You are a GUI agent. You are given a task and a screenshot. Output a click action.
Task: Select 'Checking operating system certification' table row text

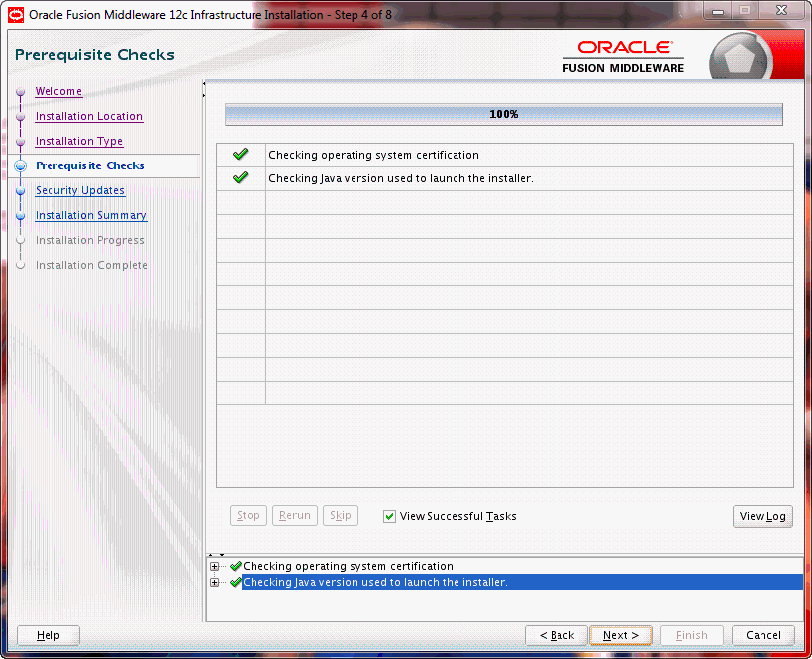tap(373, 155)
